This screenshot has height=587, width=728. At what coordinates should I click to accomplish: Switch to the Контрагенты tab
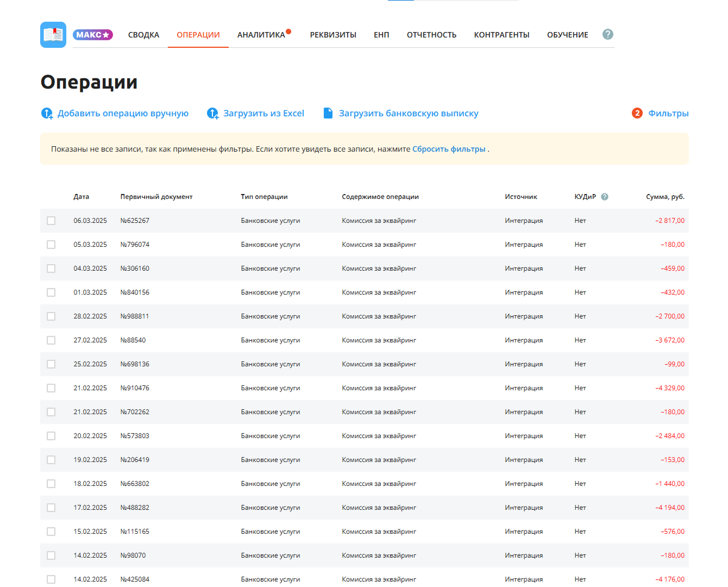click(501, 35)
